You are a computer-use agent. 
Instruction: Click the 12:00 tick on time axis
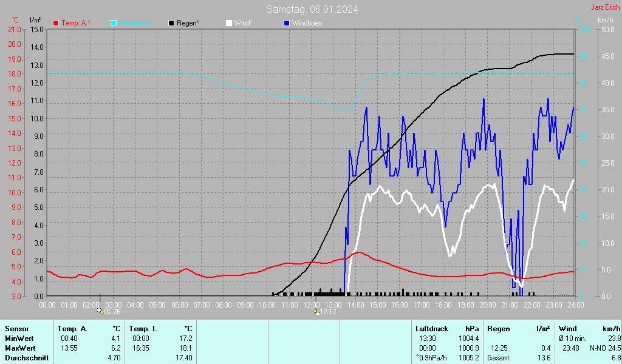pyautogui.click(x=312, y=305)
